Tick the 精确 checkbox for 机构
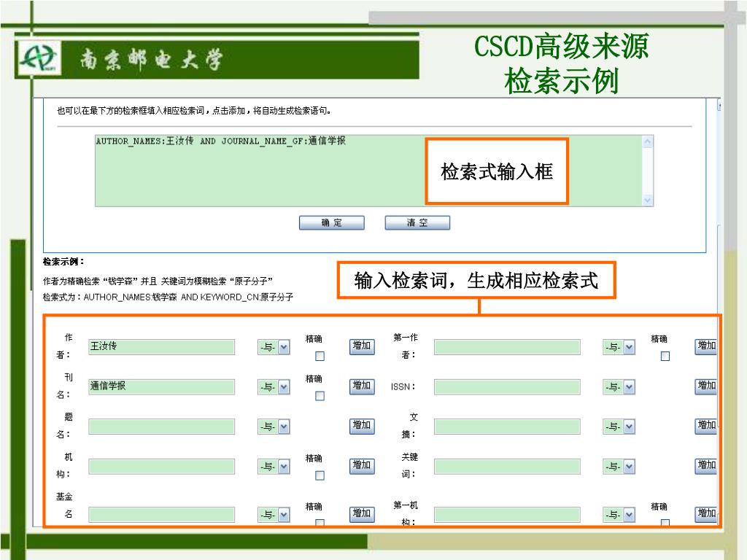This screenshot has width=747, height=560. 320,475
